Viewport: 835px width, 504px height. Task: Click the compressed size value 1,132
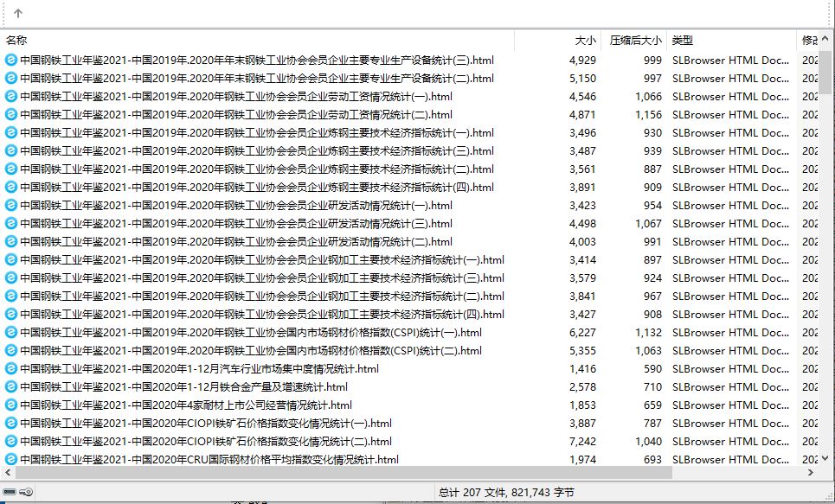(x=648, y=332)
